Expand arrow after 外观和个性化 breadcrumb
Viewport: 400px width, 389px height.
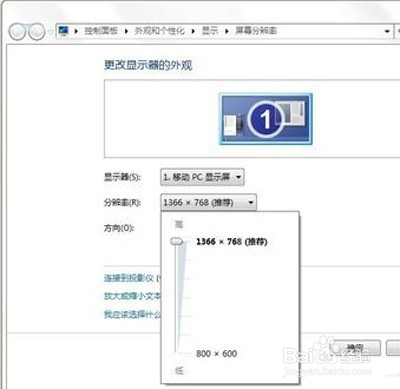[193, 31]
